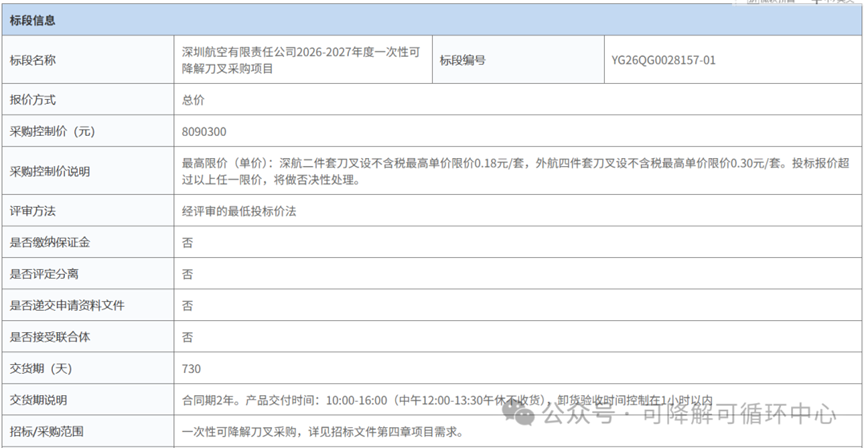Click the 标段编号 label cell
The width and height of the screenshot is (864, 448).
[x=462, y=60]
